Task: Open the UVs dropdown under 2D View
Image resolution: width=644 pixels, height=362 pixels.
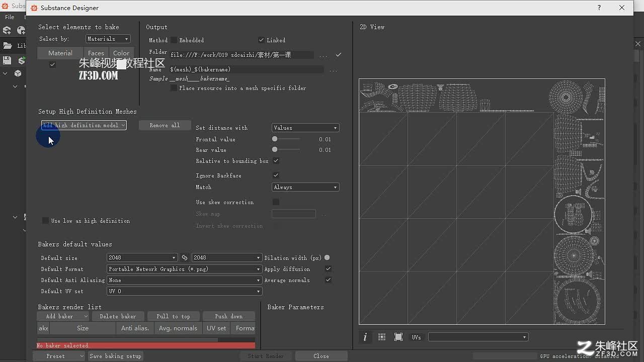Action: 478,337
